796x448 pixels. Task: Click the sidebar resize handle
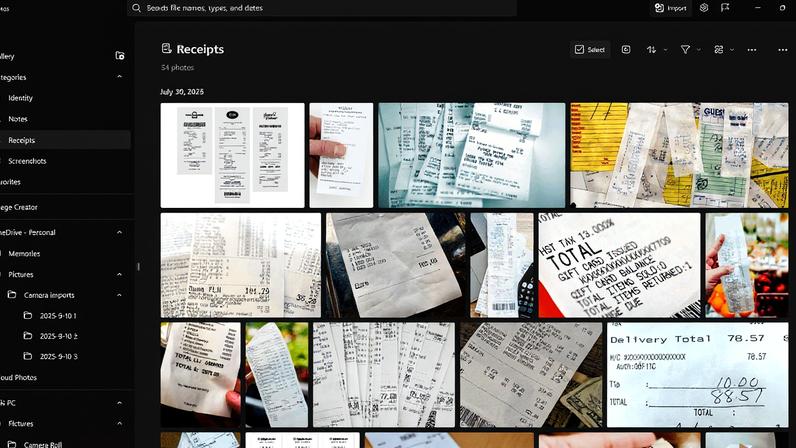click(x=138, y=266)
